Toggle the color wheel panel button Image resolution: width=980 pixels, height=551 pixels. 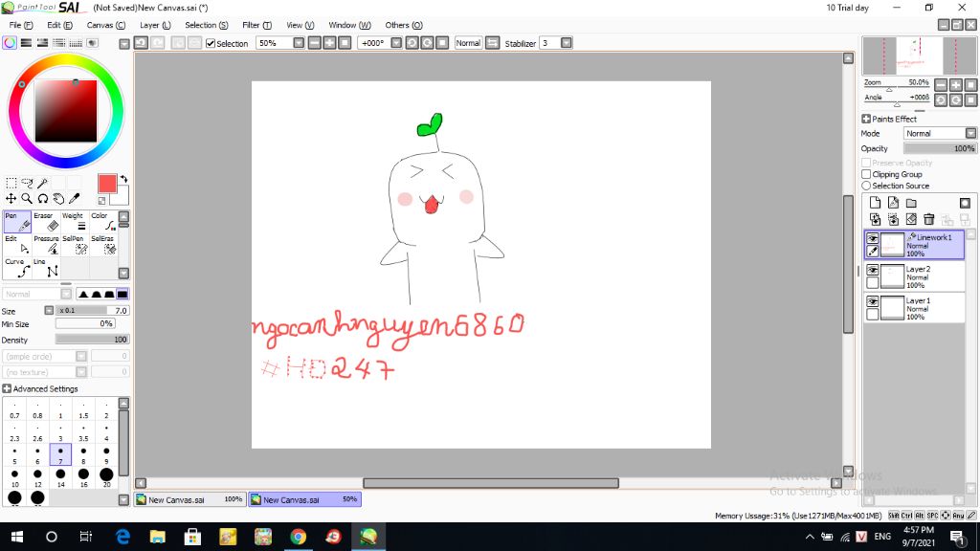(x=10, y=43)
